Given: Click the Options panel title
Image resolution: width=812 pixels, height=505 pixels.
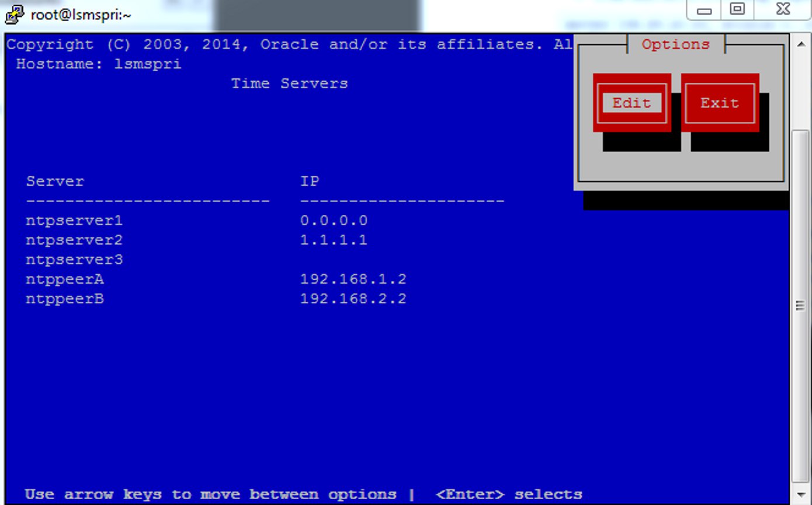Looking at the screenshot, I should pyautogui.click(x=675, y=44).
